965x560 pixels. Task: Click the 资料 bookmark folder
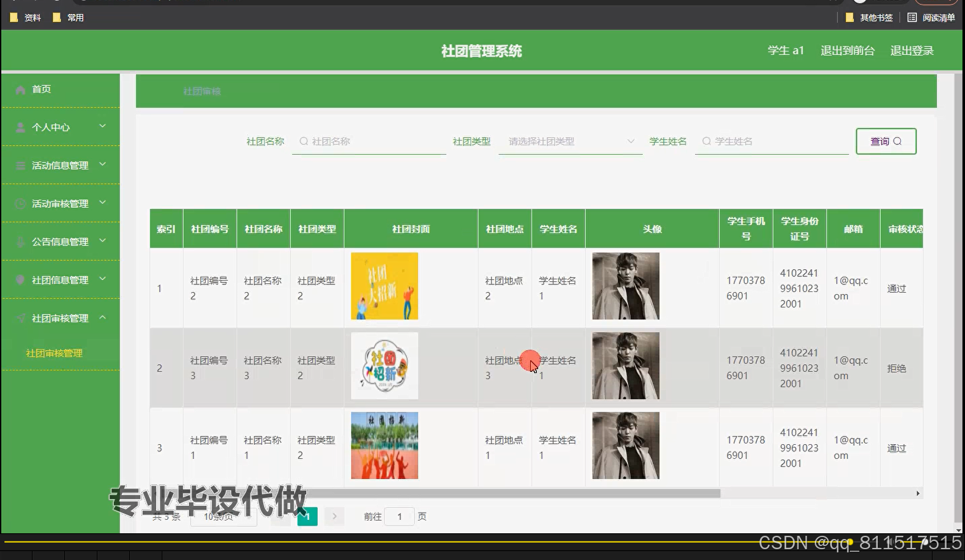25,18
